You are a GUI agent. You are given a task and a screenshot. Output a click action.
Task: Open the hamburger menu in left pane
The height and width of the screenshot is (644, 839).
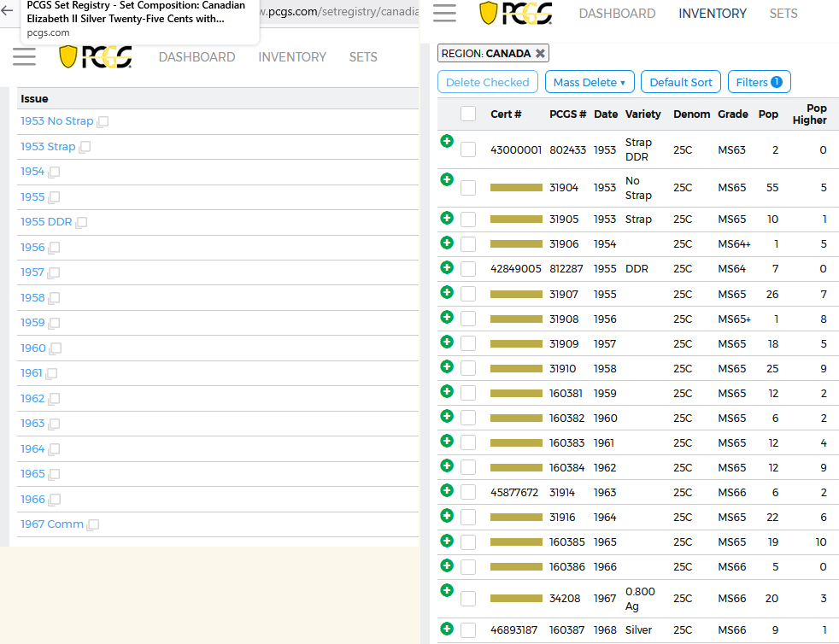25,56
